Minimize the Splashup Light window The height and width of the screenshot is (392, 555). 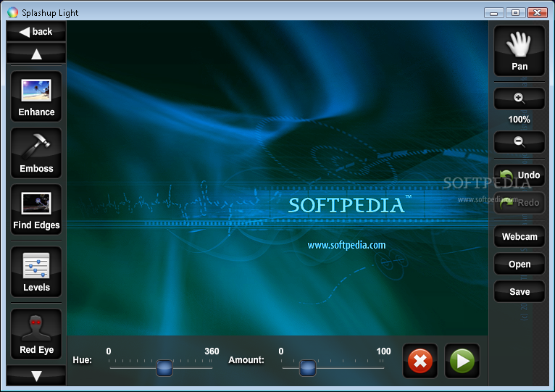[x=493, y=13]
